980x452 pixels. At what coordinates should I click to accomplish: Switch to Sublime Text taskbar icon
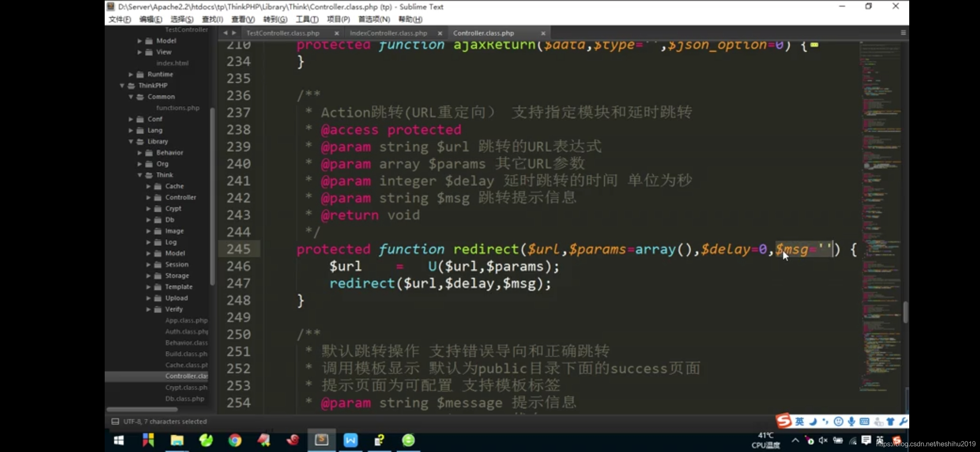[x=322, y=440]
